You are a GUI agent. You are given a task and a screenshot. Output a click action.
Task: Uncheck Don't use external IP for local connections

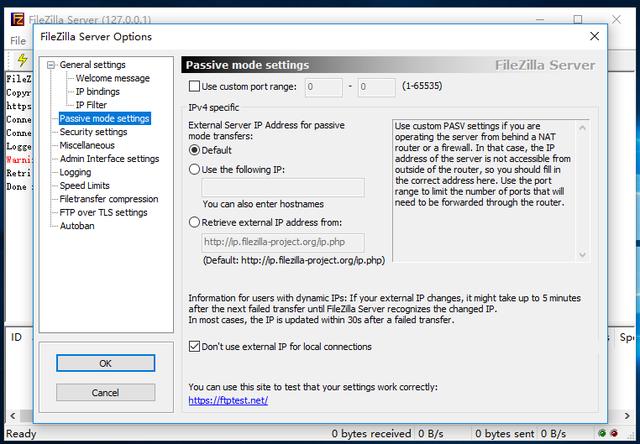point(194,346)
